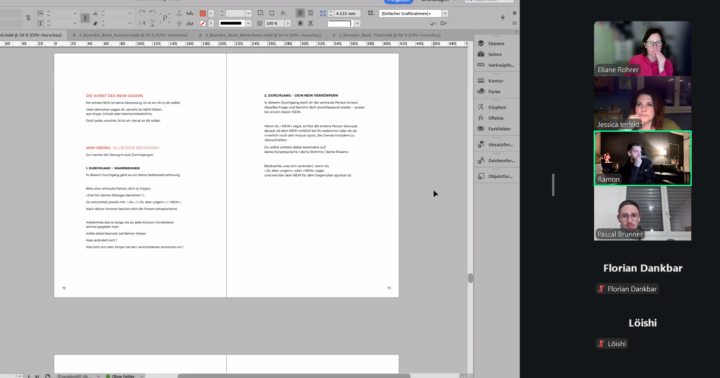Switch to 3_Boundry_Book_Worksheets.indd tab
Screen dimensions: 720x378
tap(263, 35)
